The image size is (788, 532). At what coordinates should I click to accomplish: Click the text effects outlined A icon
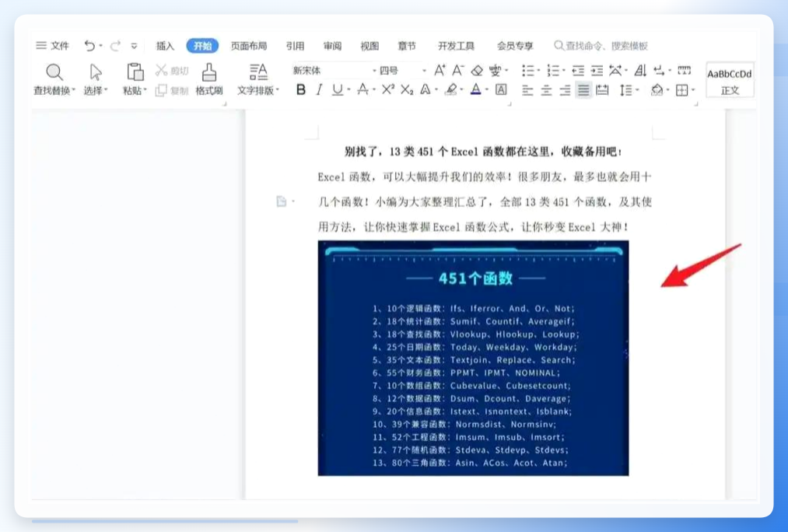click(426, 90)
